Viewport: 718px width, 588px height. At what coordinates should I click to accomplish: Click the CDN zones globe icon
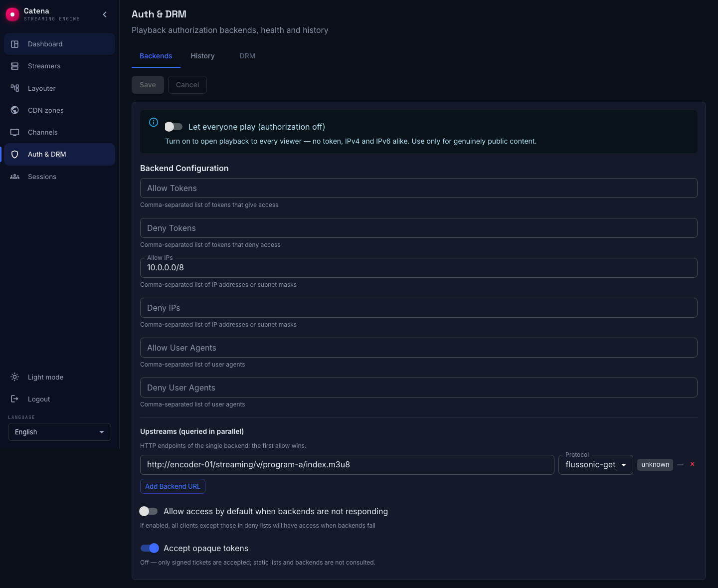point(15,110)
